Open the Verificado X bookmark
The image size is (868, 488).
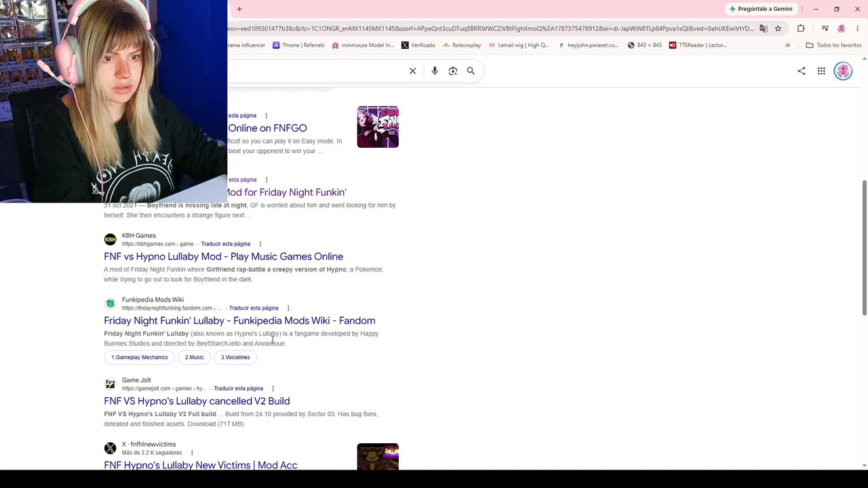[x=418, y=45]
